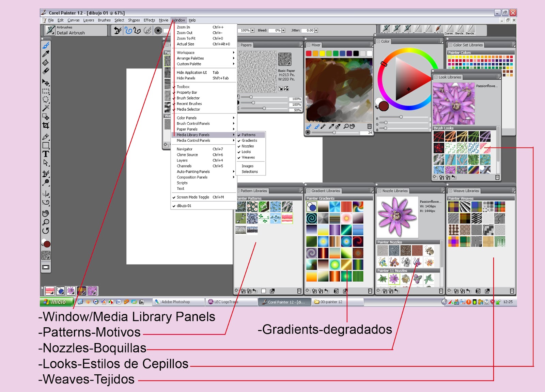Click the trash icon in Look Libraries panel
The image size is (545, 392).
(497, 177)
